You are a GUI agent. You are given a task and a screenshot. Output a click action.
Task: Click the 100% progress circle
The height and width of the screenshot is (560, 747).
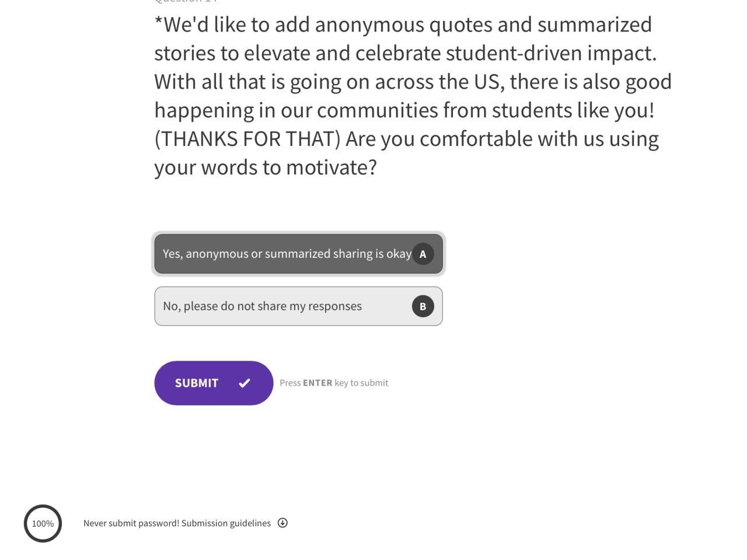pyautogui.click(x=43, y=523)
